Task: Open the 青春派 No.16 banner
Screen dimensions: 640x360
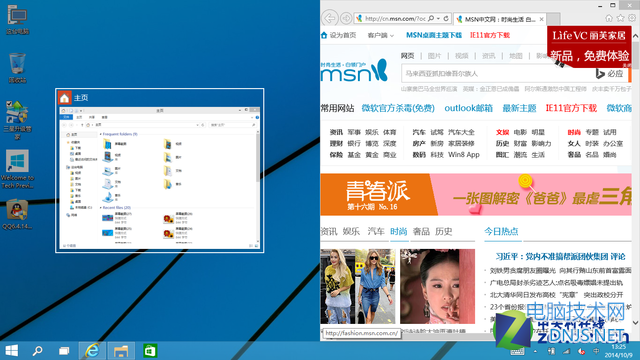Action: pyautogui.click(x=476, y=194)
